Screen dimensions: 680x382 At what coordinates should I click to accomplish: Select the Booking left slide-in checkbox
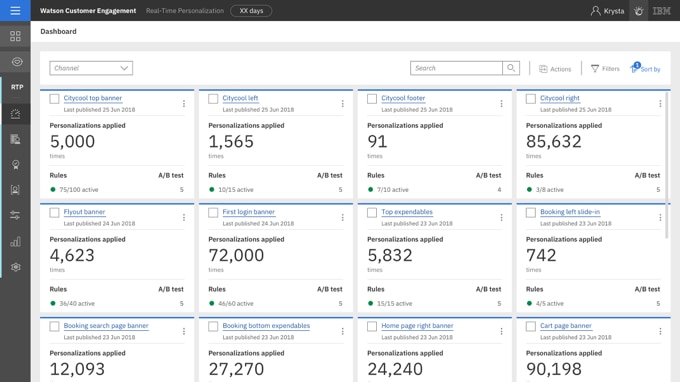[530, 212]
